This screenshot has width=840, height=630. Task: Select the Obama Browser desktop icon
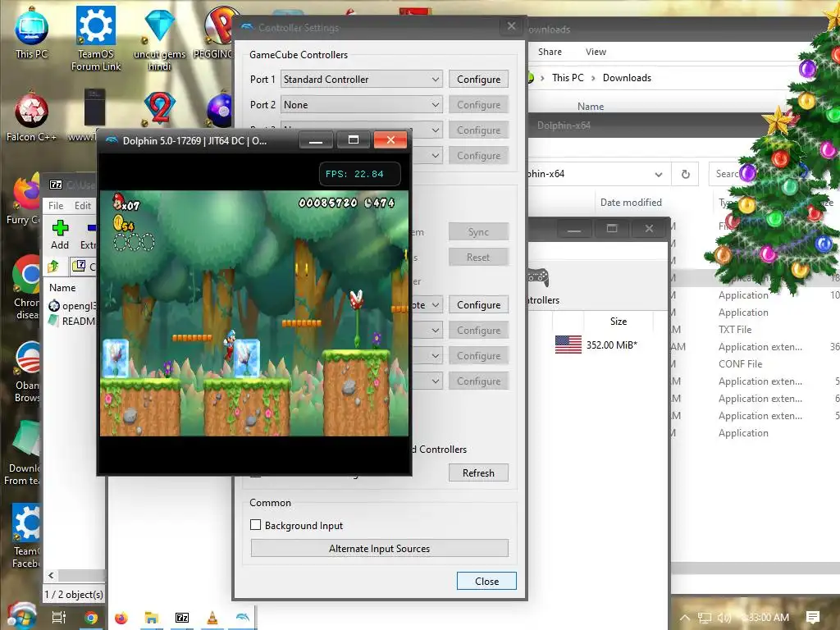point(27,372)
